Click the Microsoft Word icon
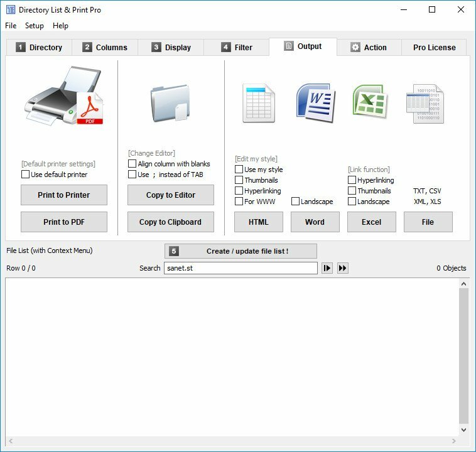476x452 pixels. pyautogui.click(x=315, y=102)
